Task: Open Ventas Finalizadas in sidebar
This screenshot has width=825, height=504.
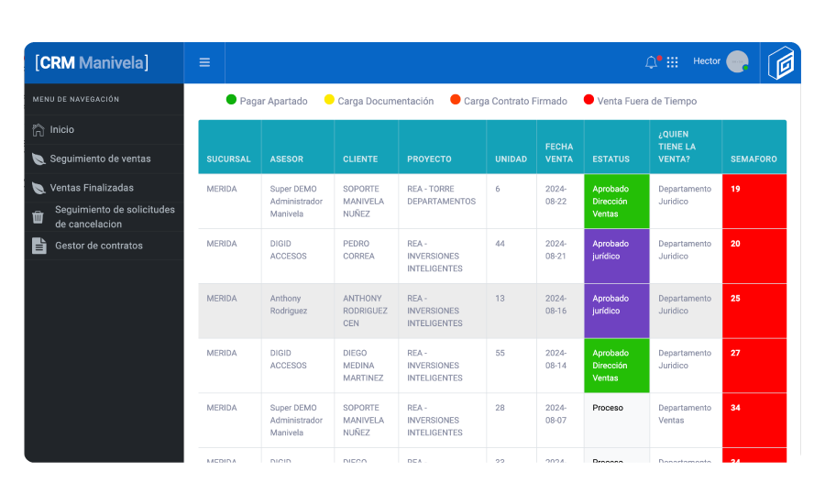Action: (x=92, y=188)
